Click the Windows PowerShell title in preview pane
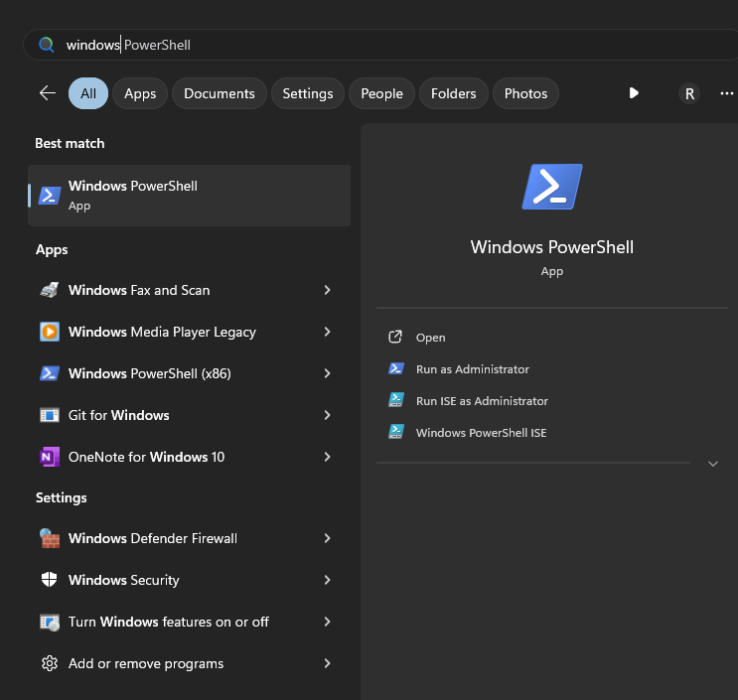738x700 pixels. tap(551, 247)
